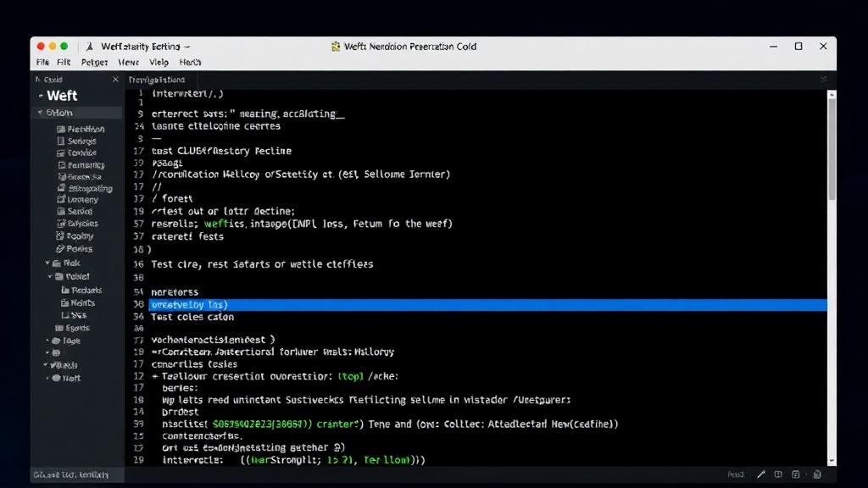Click the round icon beside bottom Weft item
868x488 pixels.
click(56, 379)
